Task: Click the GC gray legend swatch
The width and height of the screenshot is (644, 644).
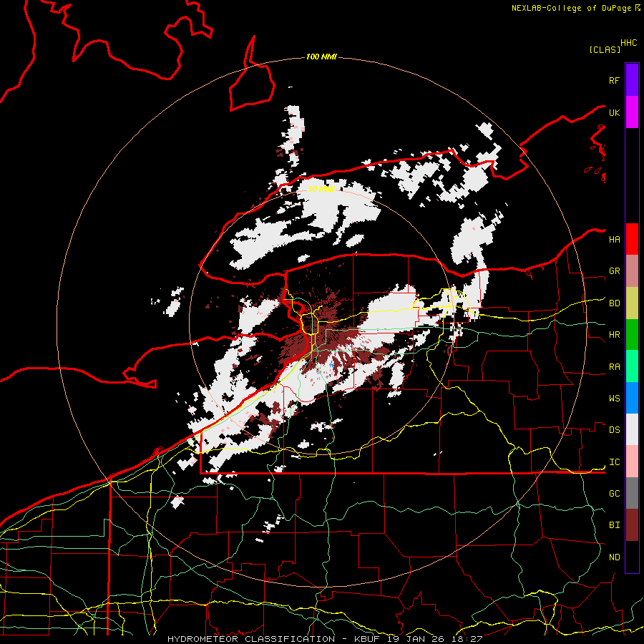Action: pos(632,493)
